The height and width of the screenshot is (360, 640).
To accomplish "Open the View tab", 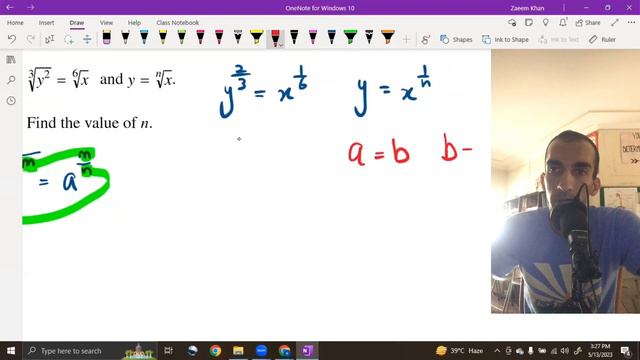I will tap(106, 23).
